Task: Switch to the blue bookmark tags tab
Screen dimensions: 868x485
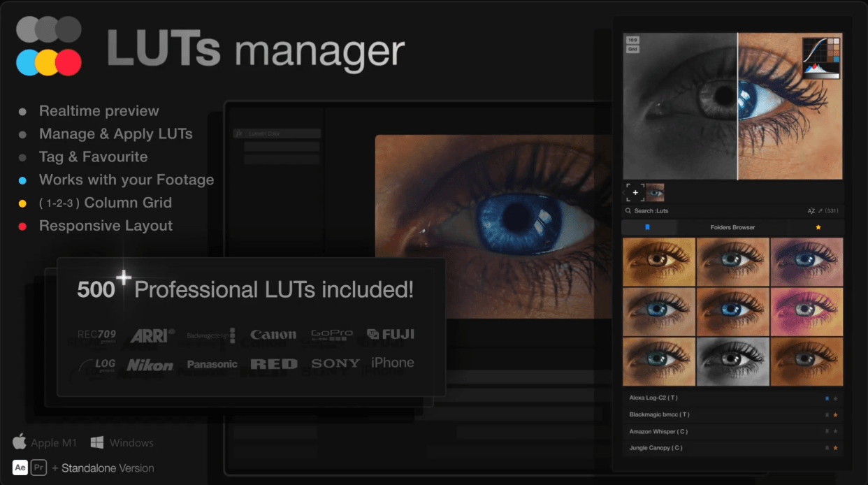Action: (648, 227)
